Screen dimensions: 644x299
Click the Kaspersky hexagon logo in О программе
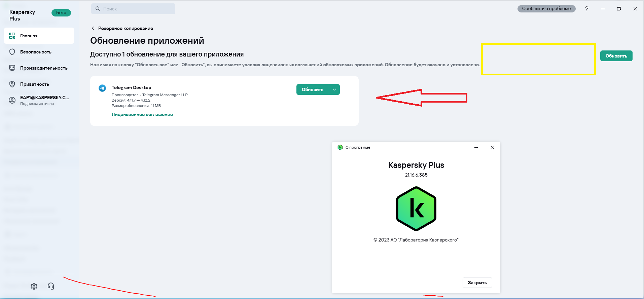click(416, 209)
